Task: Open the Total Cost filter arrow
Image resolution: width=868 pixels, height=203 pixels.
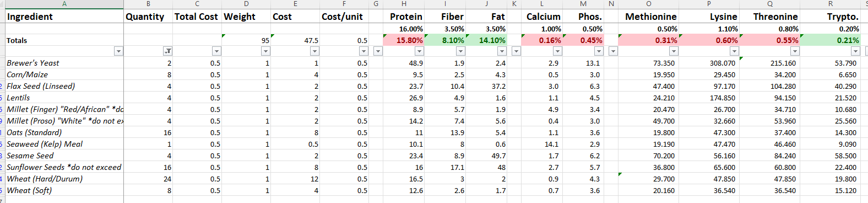Action: pyautogui.click(x=216, y=51)
